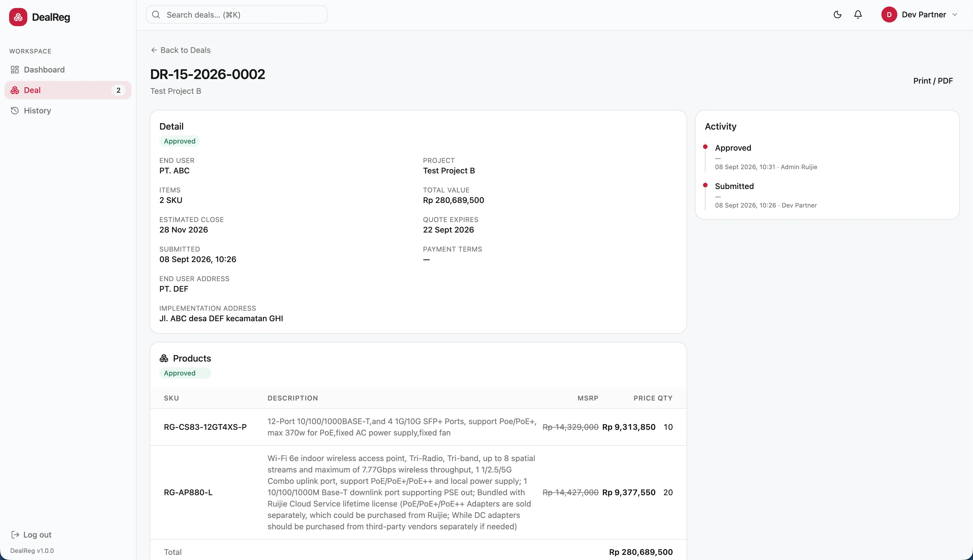Click the Total value Rp 280,689,500 in table footer
Viewport: 973px width, 560px height.
point(641,552)
